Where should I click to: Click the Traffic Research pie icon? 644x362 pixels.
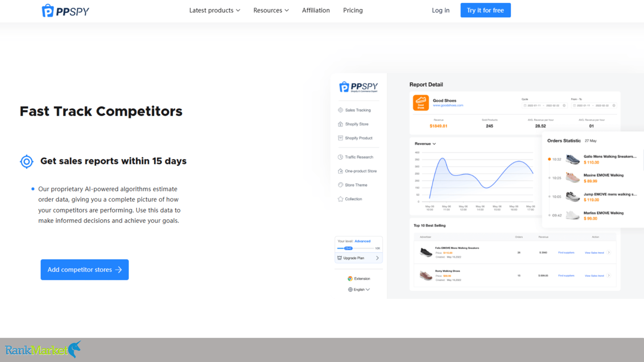(340, 157)
